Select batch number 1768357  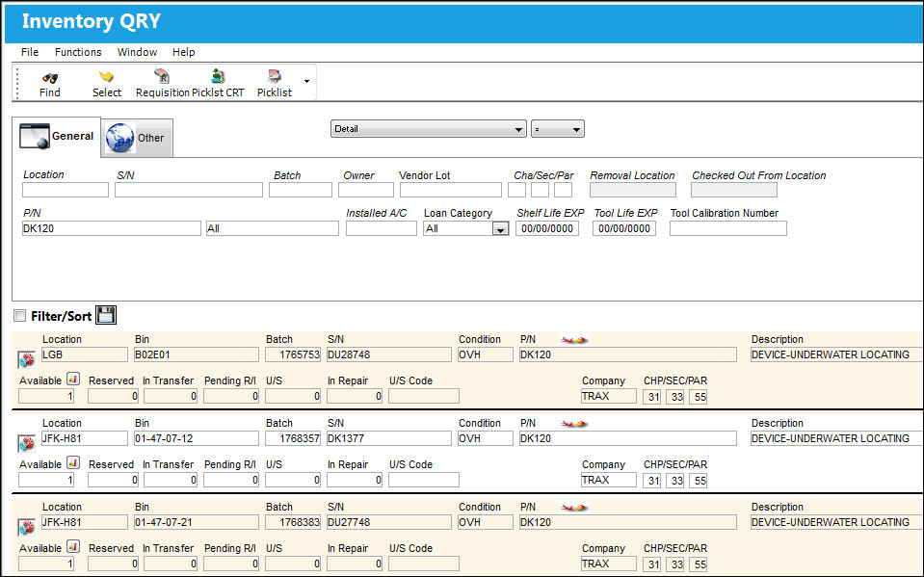(x=293, y=438)
